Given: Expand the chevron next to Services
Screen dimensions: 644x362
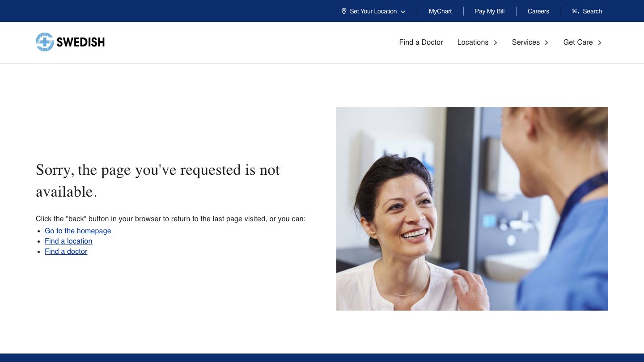Looking at the screenshot, I should point(547,42).
